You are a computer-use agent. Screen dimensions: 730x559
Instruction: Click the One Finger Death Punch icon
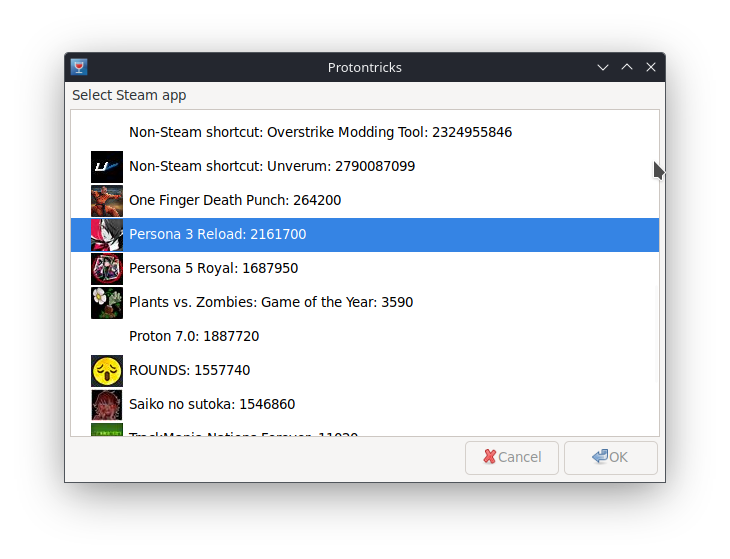(107, 201)
